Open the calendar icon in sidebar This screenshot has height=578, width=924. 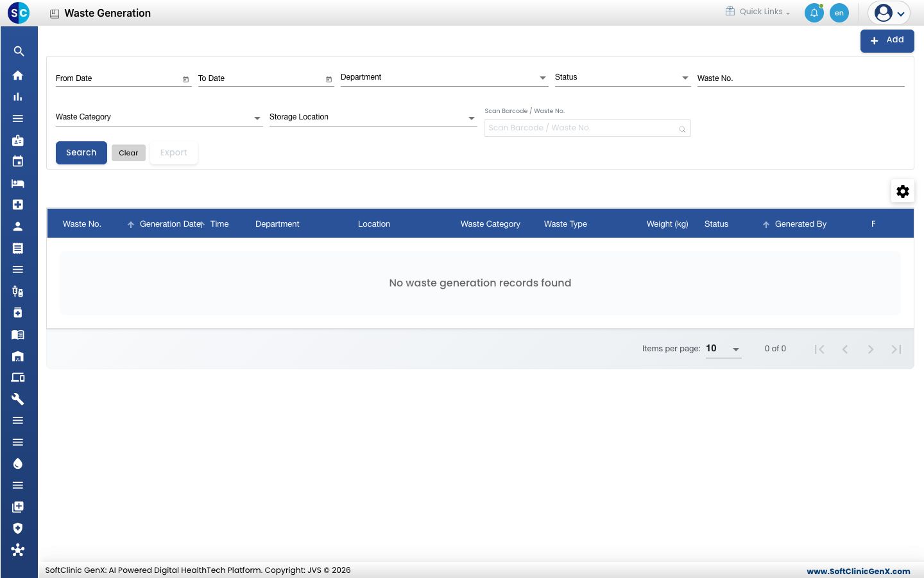18,162
